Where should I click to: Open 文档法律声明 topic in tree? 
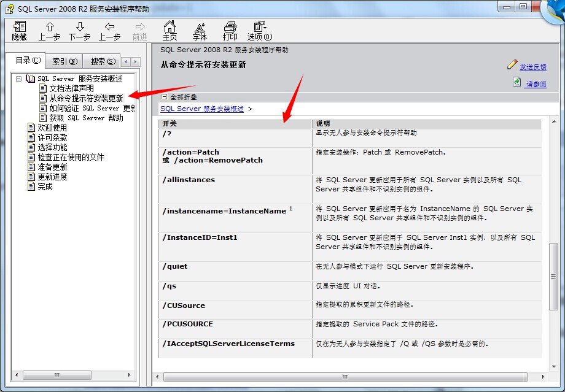tap(71, 88)
